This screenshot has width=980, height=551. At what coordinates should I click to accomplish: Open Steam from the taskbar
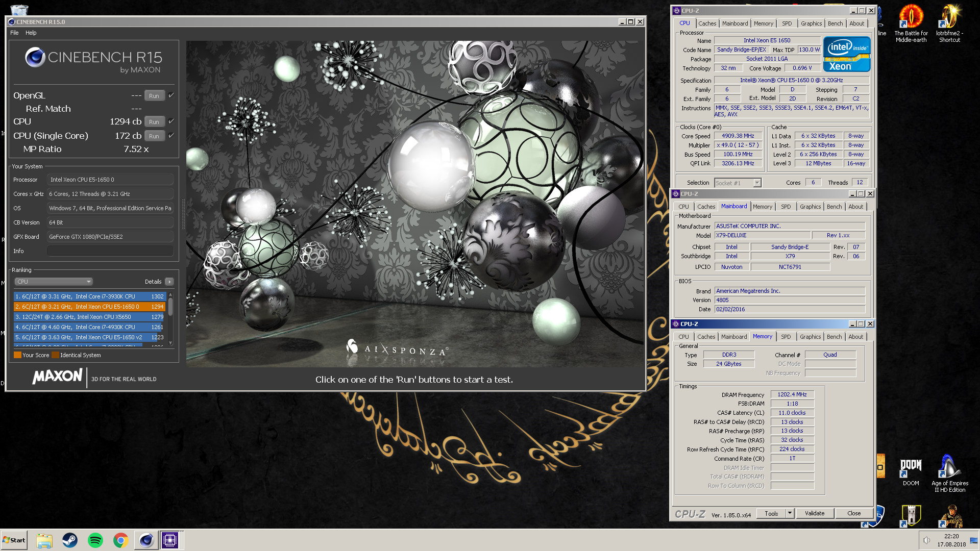70,540
